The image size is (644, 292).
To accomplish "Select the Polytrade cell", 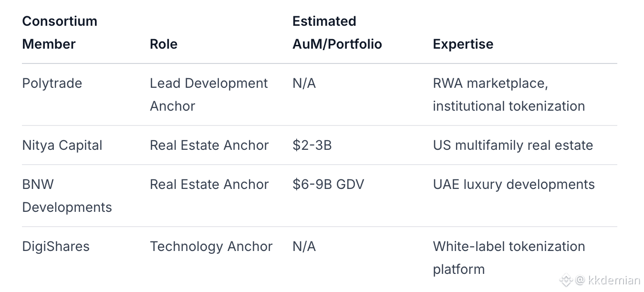I will (x=52, y=83).
